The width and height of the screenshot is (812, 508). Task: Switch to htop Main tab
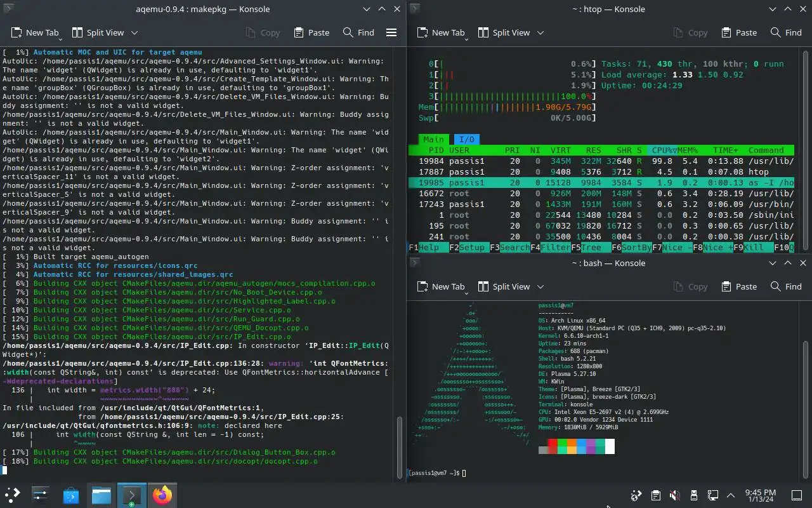tap(434, 140)
